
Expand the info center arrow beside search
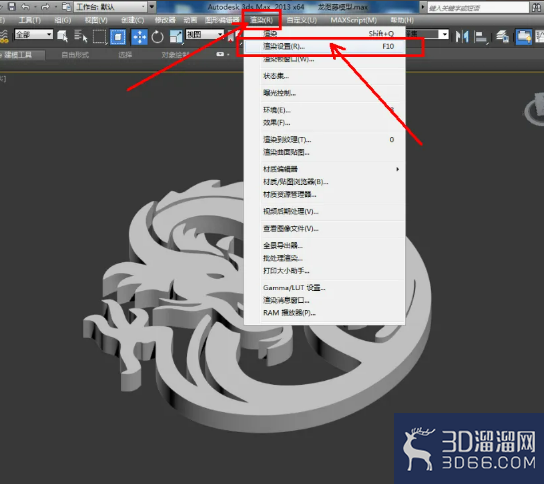tap(423, 7)
